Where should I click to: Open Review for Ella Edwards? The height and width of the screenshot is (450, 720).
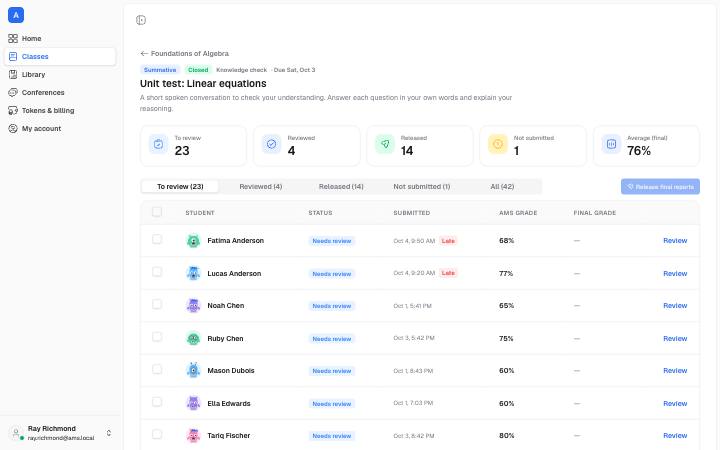[675, 403]
